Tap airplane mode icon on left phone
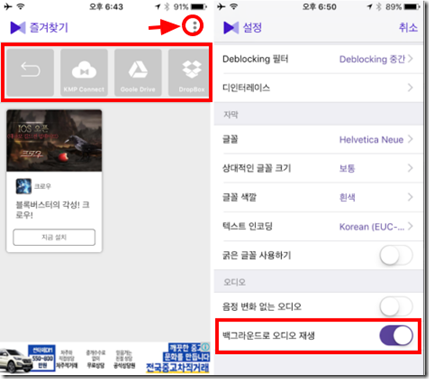 (8, 6)
